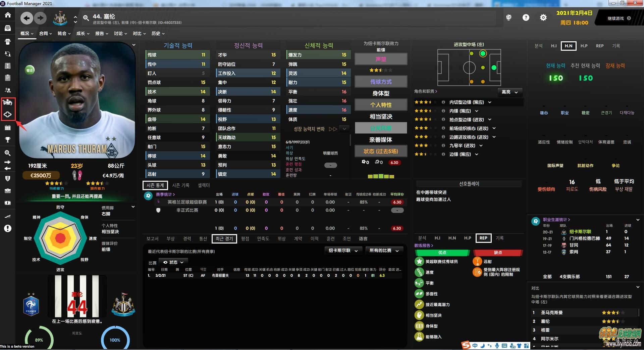Image resolution: width=644 pixels, height=350 pixels.
Task: Open the settings gear icon
Action: click(x=543, y=18)
